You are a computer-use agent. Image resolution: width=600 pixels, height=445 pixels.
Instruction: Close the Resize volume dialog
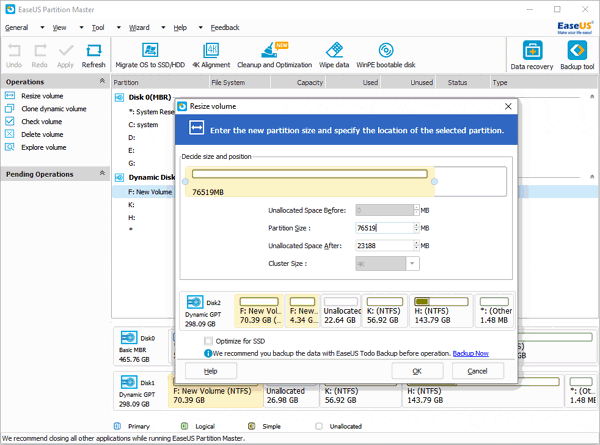coord(508,106)
